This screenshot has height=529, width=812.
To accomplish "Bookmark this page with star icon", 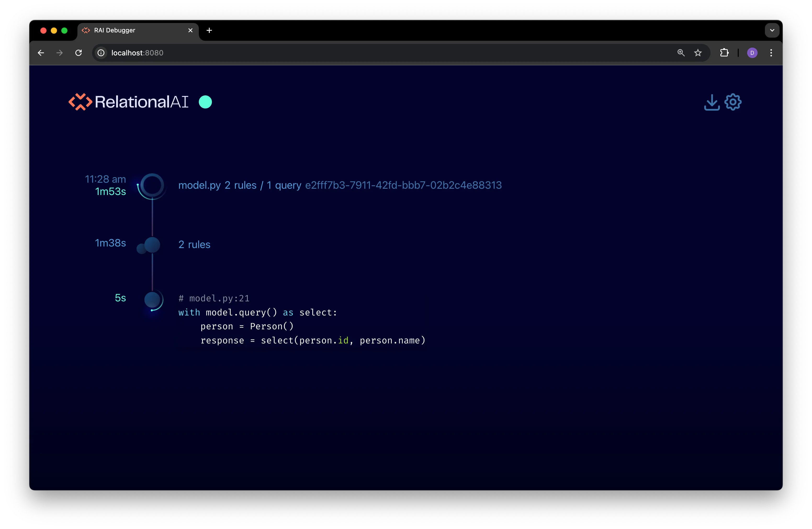I will pyautogui.click(x=698, y=53).
